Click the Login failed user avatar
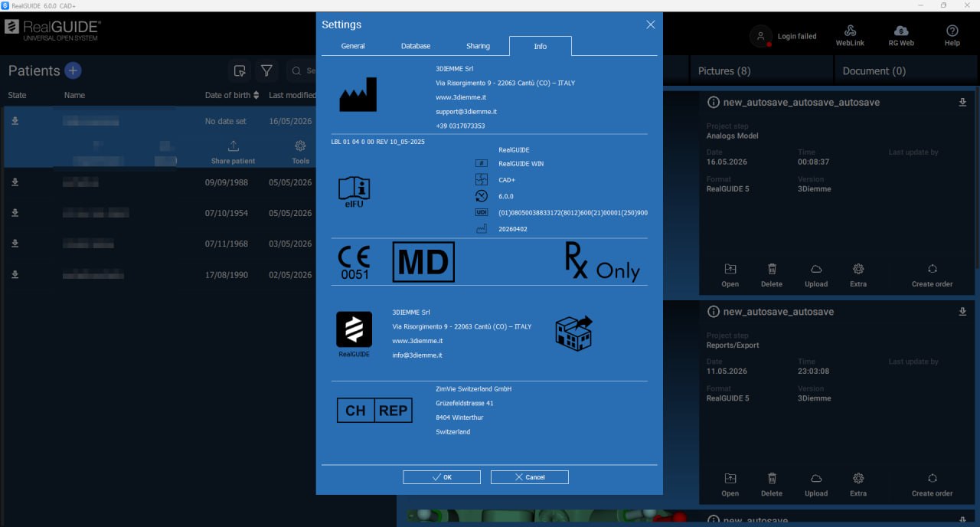Screen dimensions: 980x527 coord(760,36)
